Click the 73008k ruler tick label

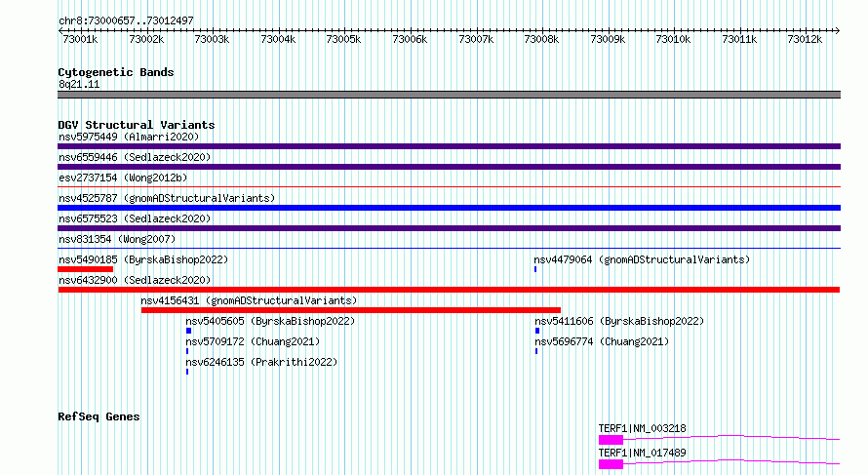tap(541, 40)
